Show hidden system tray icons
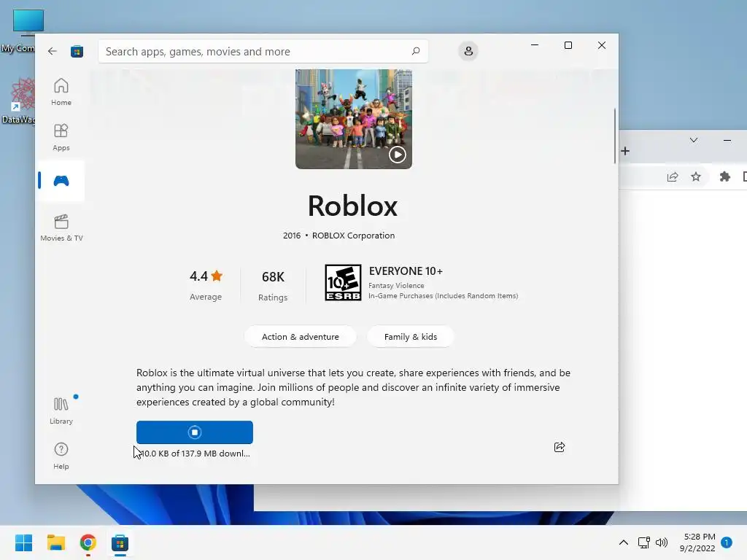The image size is (747, 560). [623, 542]
